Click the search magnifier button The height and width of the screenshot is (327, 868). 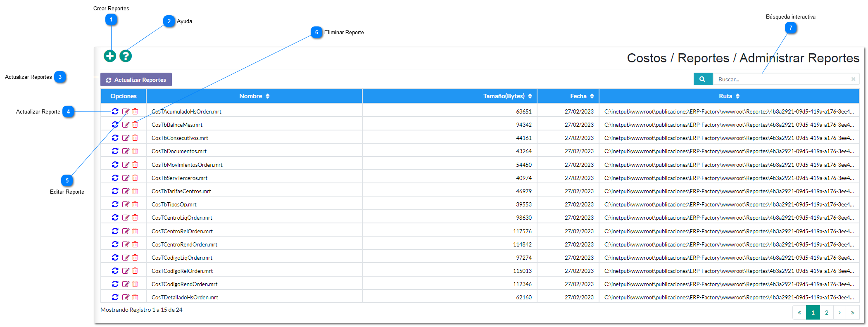point(703,79)
